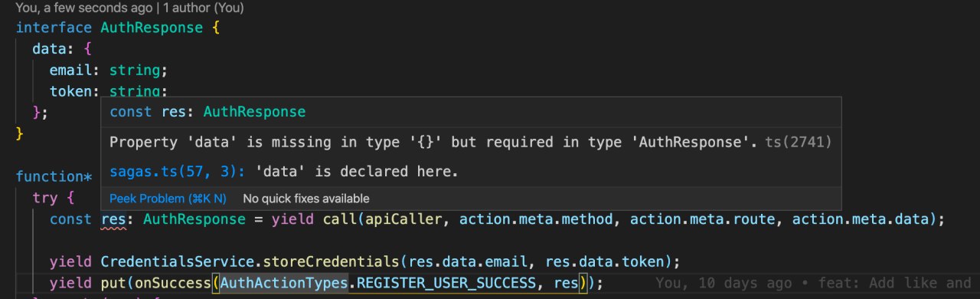Click the function* keyword
980x299 pixels.
(x=54, y=176)
